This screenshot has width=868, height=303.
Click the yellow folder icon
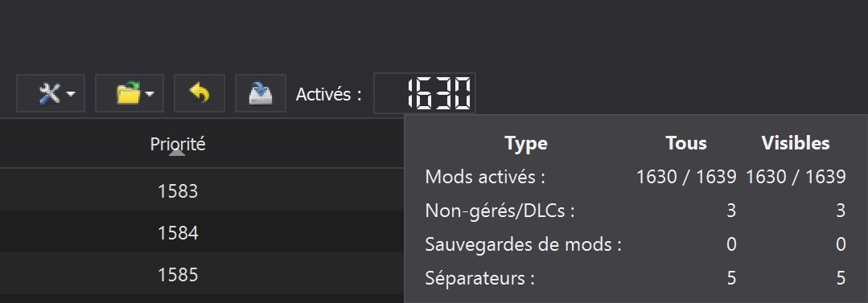coord(128,93)
